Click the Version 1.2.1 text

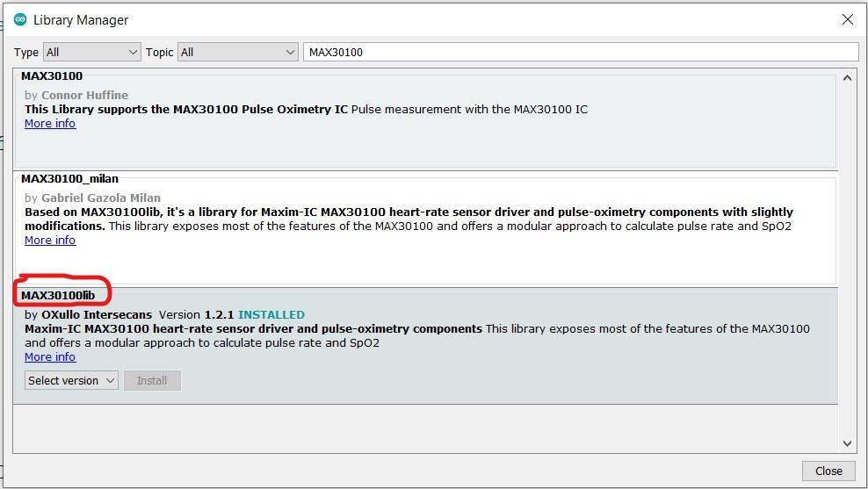tap(196, 315)
